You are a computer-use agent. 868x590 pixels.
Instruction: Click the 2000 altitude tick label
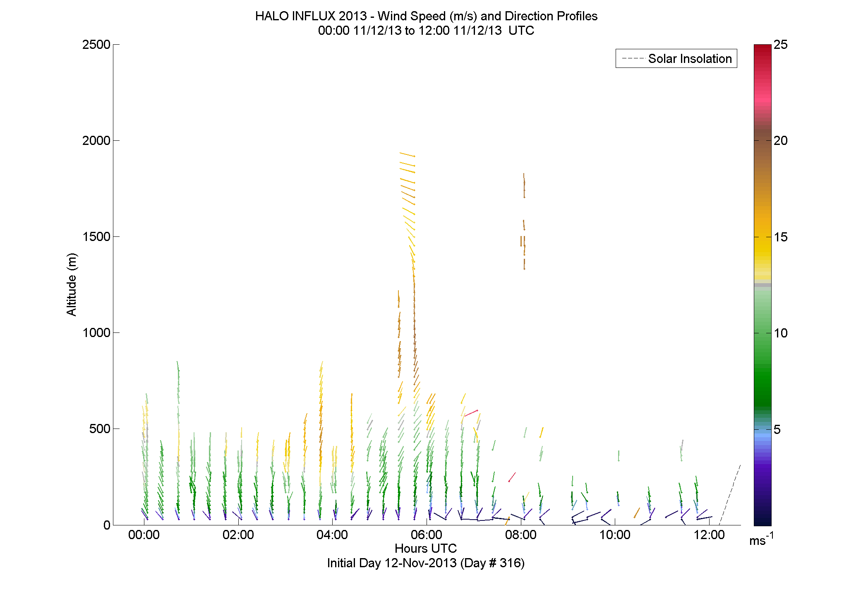pyautogui.click(x=96, y=140)
